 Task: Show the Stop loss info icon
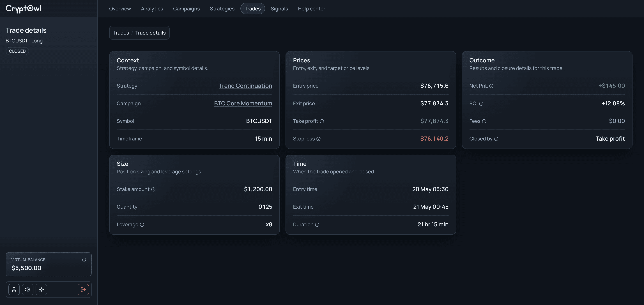pyautogui.click(x=319, y=139)
